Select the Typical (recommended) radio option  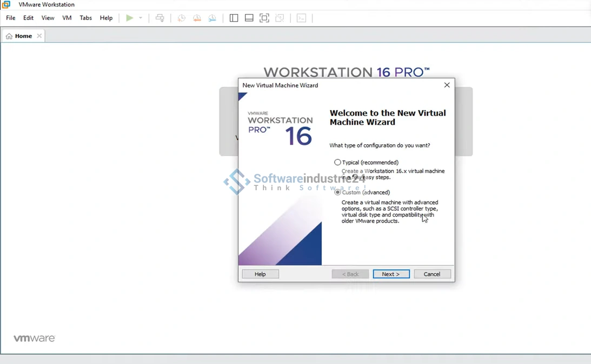pos(337,162)
